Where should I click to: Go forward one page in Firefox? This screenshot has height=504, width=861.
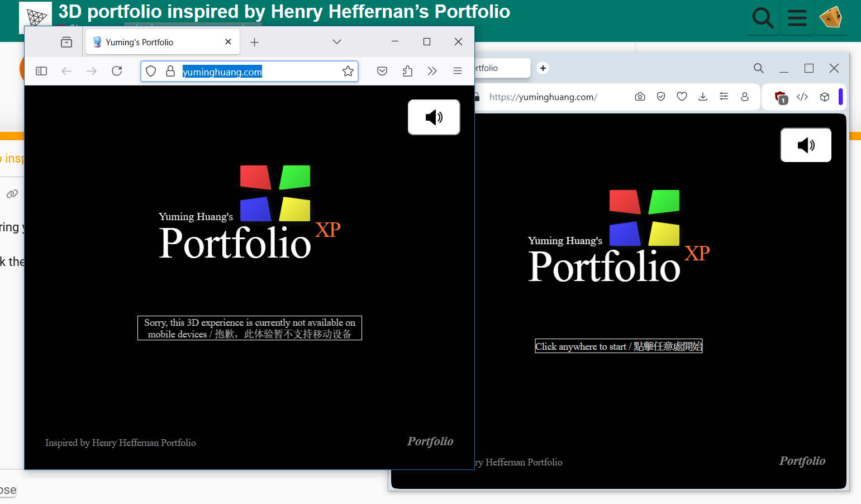click(x=92, y=71)
